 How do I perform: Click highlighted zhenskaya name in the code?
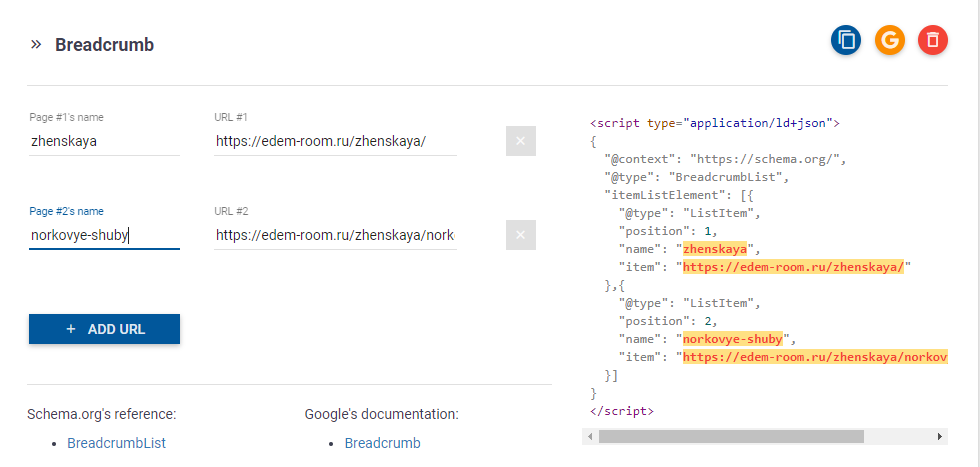[715, 249]
